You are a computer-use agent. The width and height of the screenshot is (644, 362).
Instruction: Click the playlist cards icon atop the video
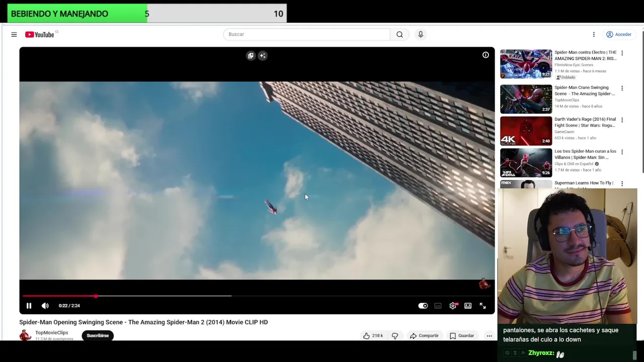coord(251,56)
